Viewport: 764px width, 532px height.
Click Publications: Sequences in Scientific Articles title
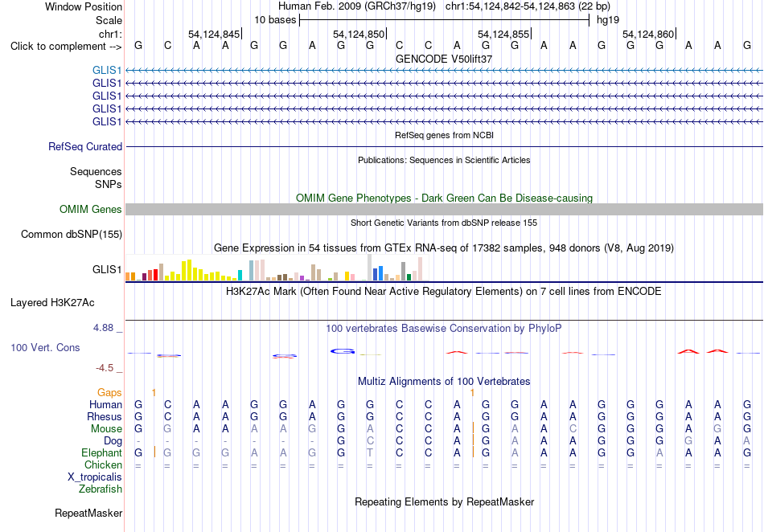pos(444,160)
